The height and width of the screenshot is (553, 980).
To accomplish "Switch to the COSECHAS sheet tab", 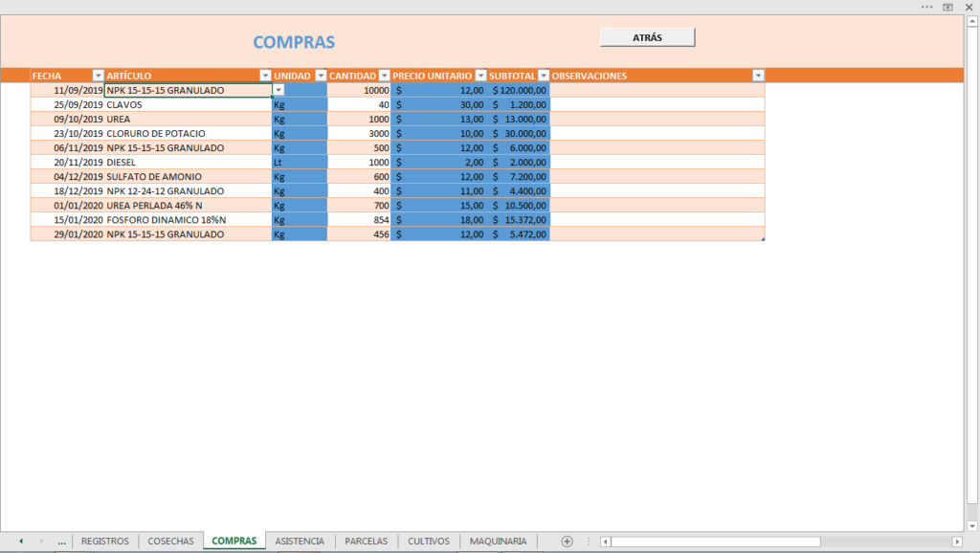I will pos(170,542).
